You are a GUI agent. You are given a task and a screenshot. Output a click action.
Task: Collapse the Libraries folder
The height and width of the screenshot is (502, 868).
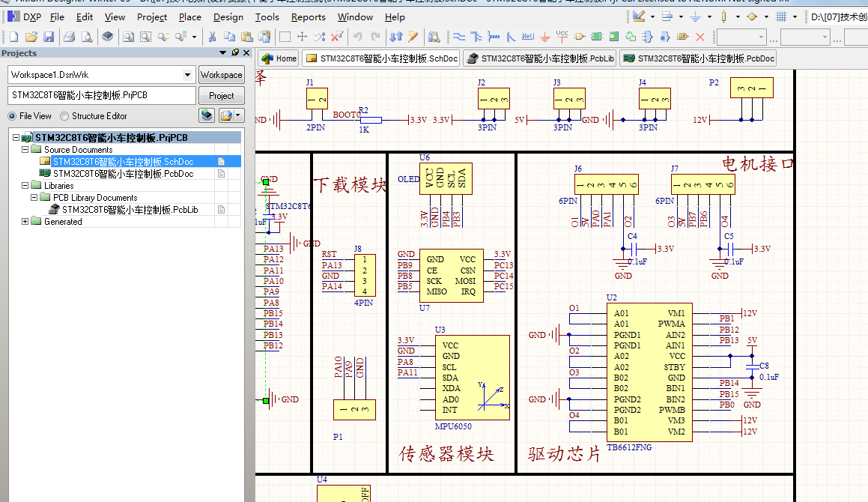pyautogui.click(x=25, y=186)
